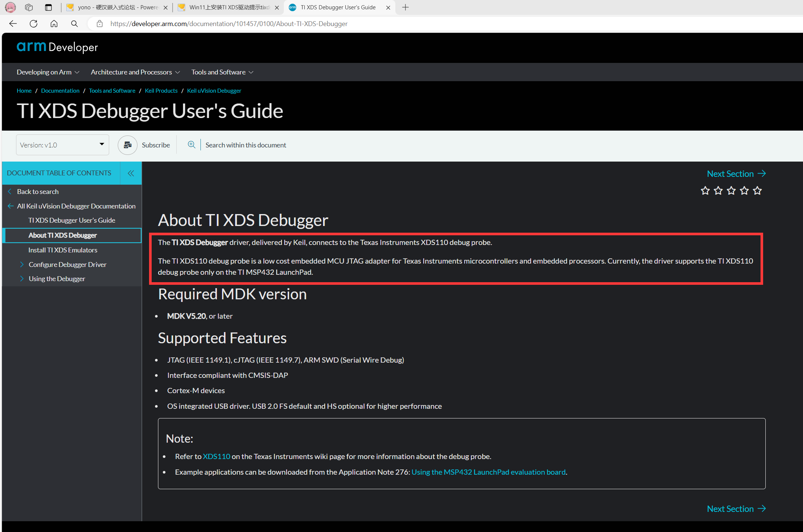
Task: Rate the page five stars
Action: tap(757, 191)
